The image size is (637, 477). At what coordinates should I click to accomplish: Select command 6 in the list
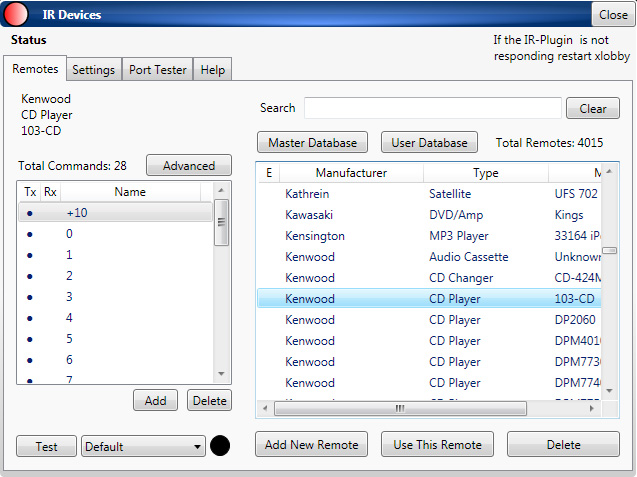(115, 360)
